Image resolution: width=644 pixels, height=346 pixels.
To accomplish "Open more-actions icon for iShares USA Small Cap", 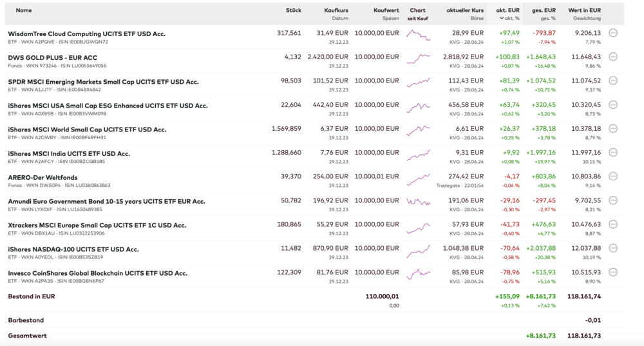I will tap(612, 104).
